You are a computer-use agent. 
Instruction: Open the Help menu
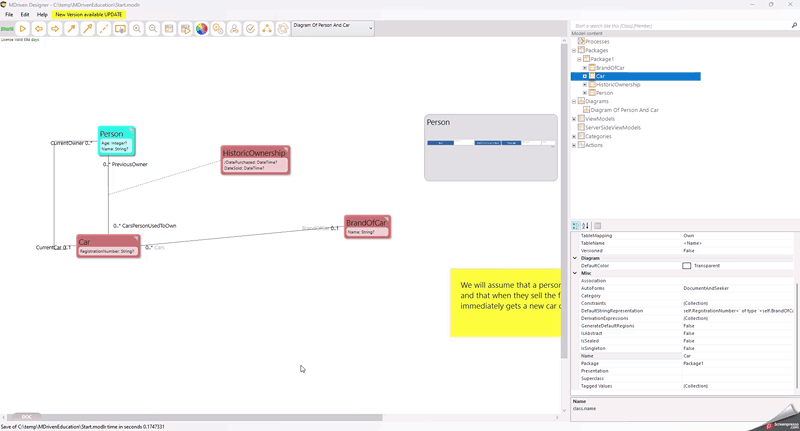coord(42,15)
